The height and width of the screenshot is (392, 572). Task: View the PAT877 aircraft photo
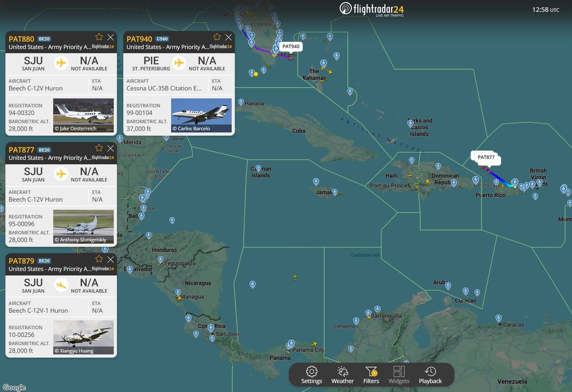83,226
